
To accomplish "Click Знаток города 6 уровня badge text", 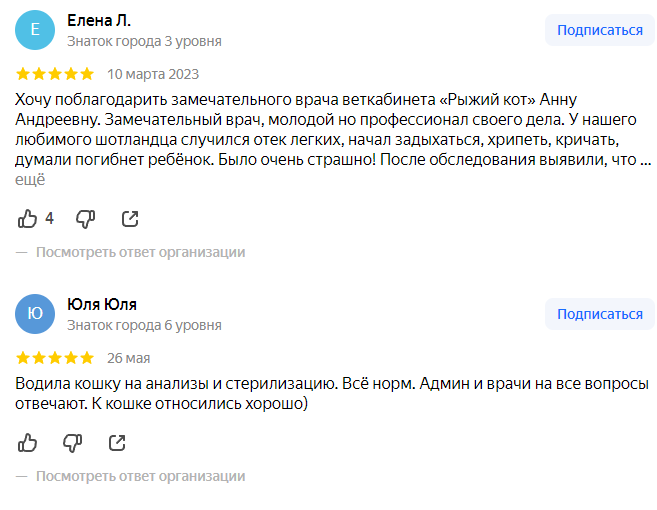I will click(144, 325).
